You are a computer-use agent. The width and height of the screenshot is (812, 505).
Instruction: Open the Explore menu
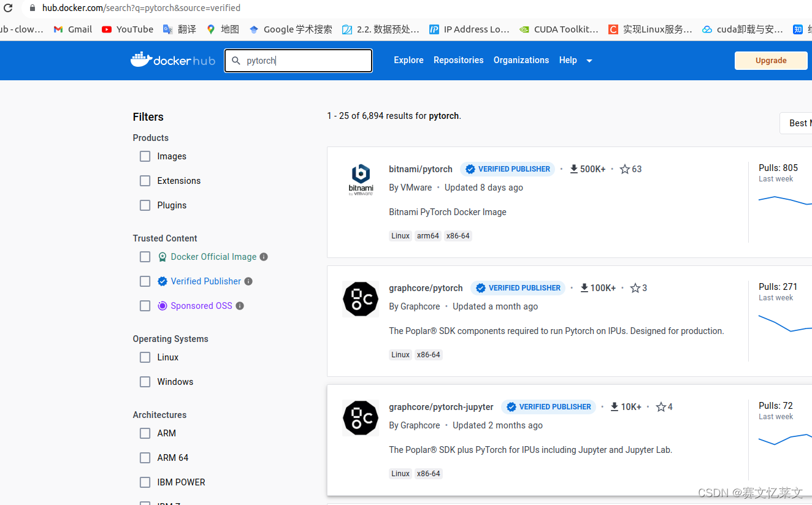(408, 60)
